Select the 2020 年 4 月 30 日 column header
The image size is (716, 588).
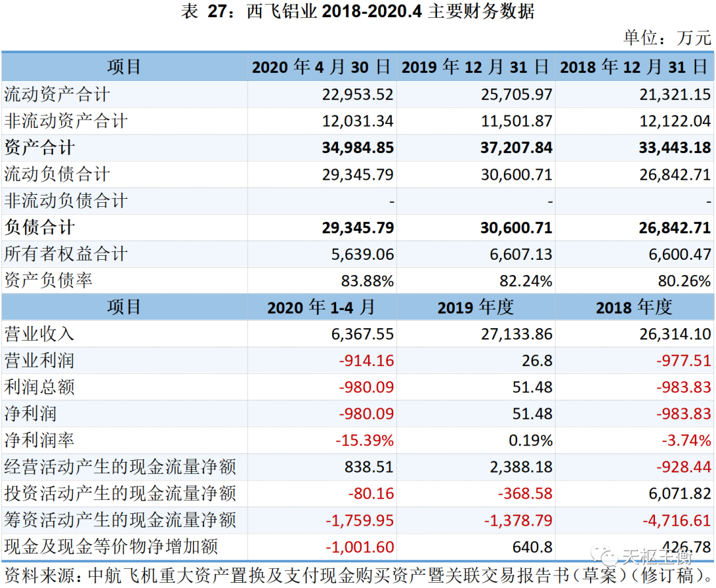[x=322, y=67]
